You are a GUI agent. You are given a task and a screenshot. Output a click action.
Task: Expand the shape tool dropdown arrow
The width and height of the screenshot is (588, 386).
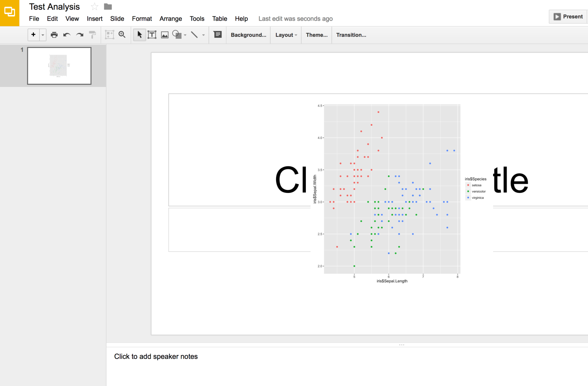click(185, 35)
